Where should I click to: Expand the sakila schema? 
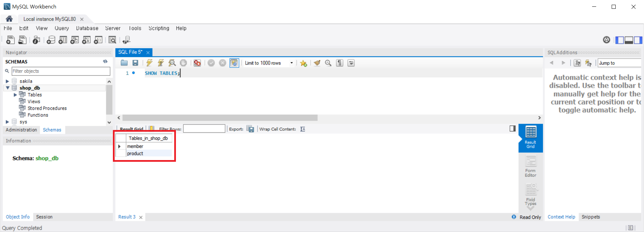click(x=7, y=81)
